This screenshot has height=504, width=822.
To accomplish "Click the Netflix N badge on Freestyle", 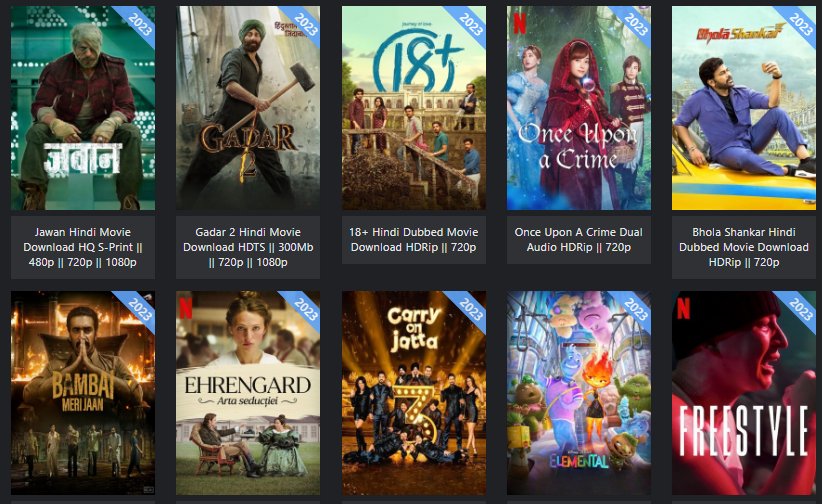I will pos(683,308).
